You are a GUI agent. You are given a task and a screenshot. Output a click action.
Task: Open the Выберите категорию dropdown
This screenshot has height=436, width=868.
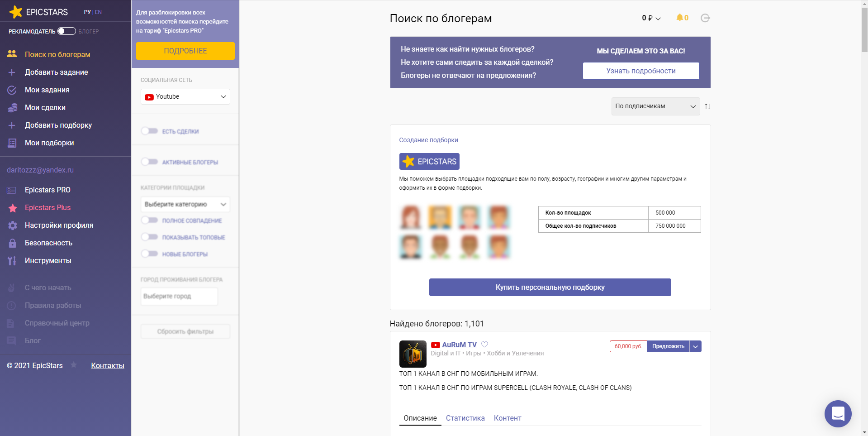tap(185, 205)
